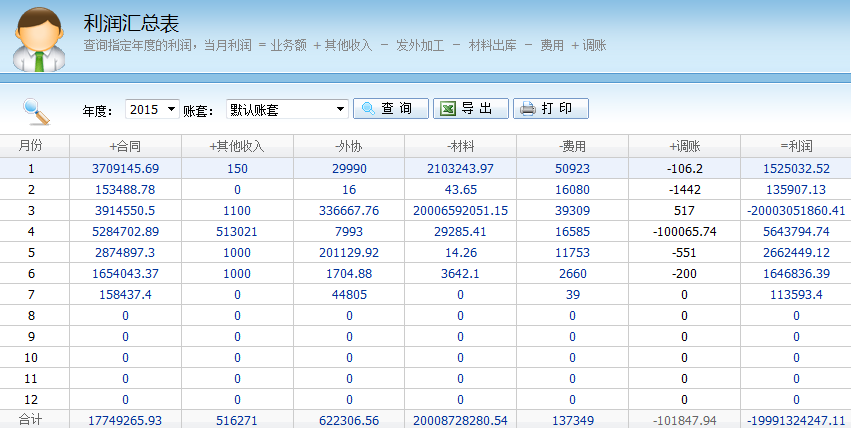Click the 打印 print button
This screenshot has height=428, width=851.
550,108
